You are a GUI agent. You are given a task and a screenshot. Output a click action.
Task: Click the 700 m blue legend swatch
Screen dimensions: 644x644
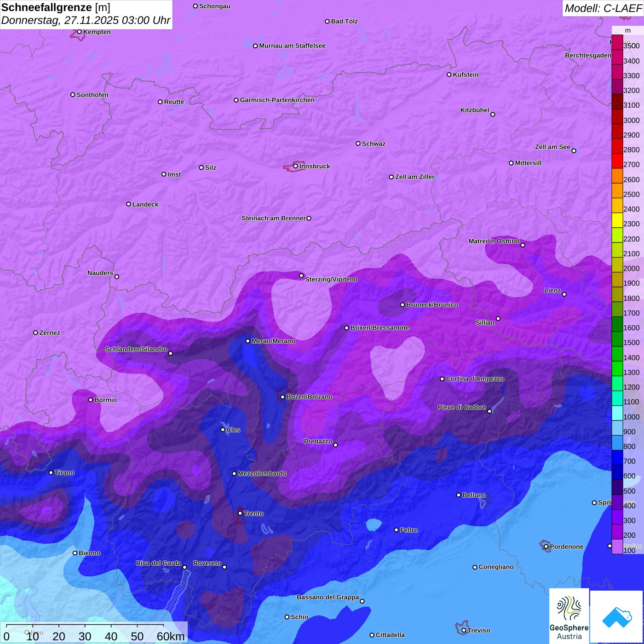tap(617, 457)
